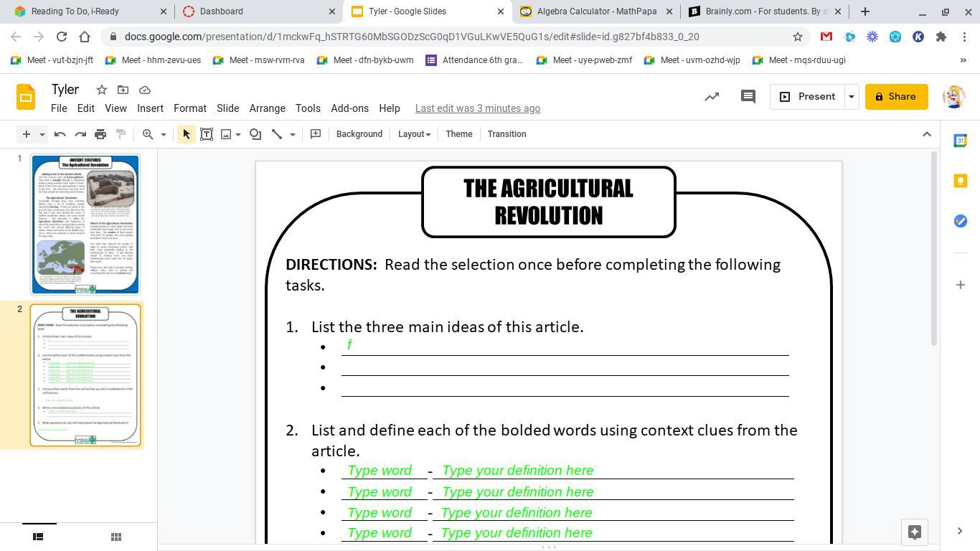Switch to grid view
This screenshot has width=980, height=551.
[x=116, y=536]
